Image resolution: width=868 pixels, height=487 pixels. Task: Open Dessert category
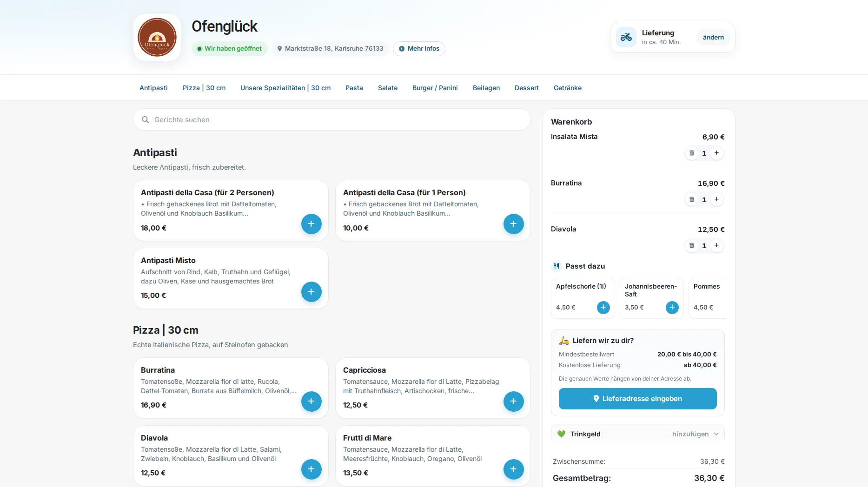(x=527, y=88)
